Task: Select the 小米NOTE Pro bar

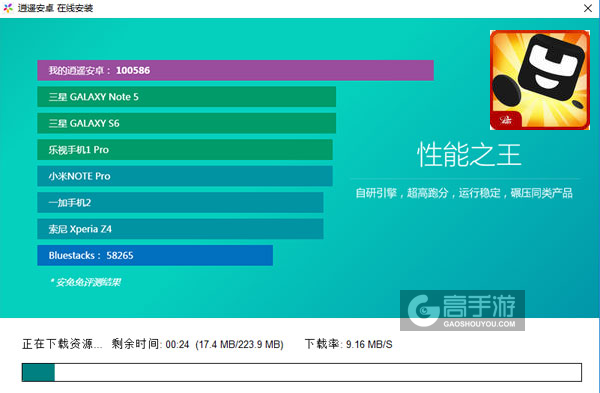Action: [x=185, y=176]
